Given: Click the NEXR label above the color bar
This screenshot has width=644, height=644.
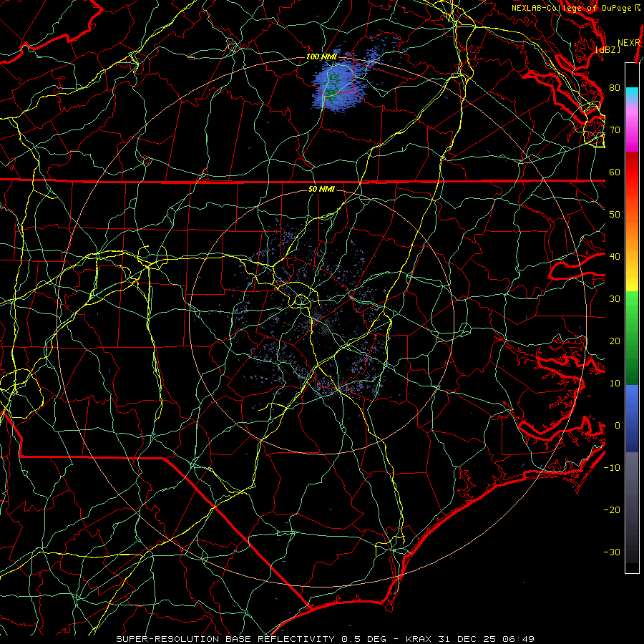Looking at the screenshot, I should tap(629, 43).
